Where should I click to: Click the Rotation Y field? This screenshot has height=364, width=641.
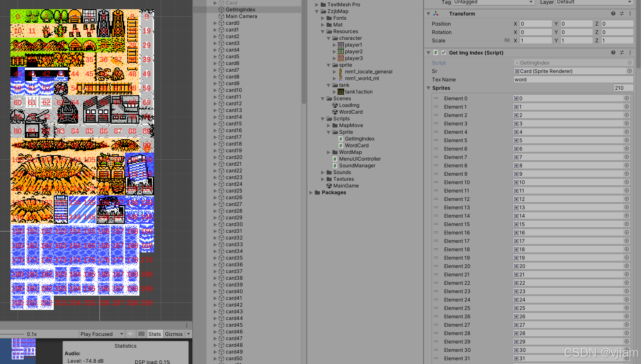pyautogui.click(x=576, y=32)
